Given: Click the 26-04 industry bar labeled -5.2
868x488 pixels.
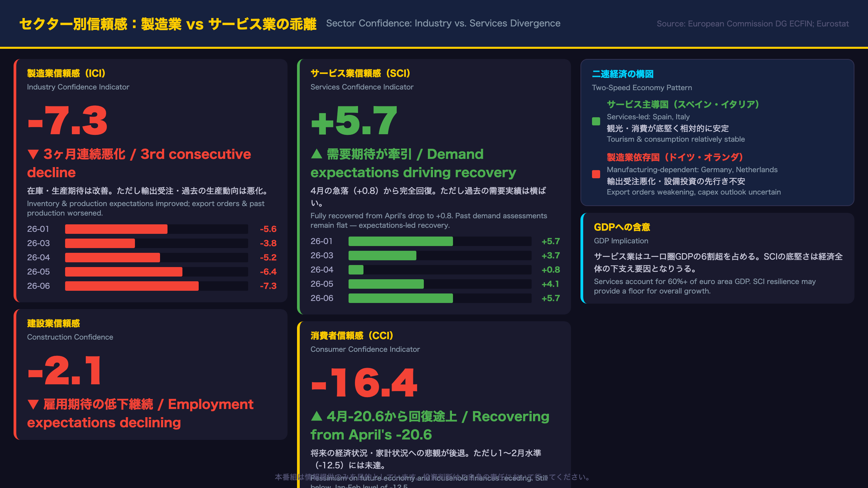Looking at the screenshot, I should [156, 258].
